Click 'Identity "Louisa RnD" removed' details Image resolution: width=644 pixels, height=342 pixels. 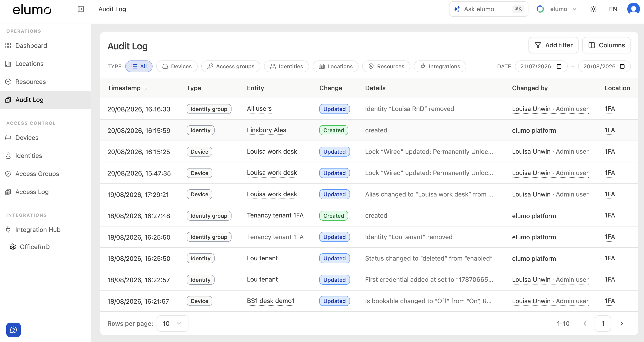click(x=410, y=109)
